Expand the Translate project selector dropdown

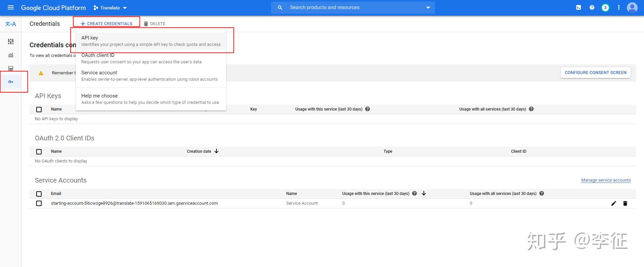click(110, 8)
